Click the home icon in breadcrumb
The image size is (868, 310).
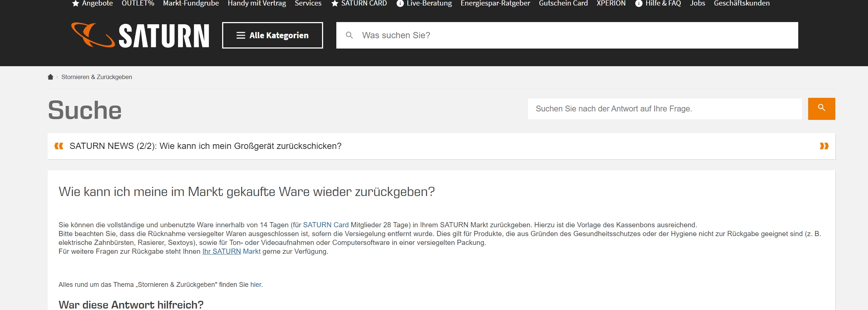point(50,77)
